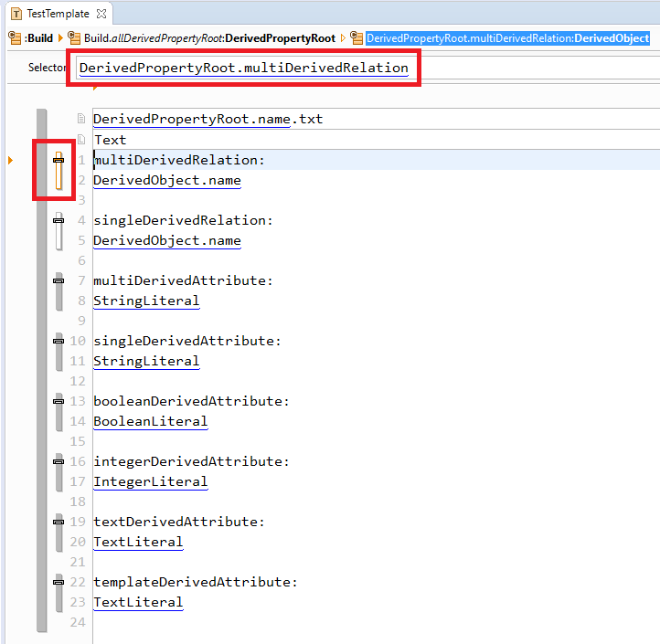This screenshot has width=660, height=644.
Task: Click the TestTemplate tab's T icon
Action: 16,14
